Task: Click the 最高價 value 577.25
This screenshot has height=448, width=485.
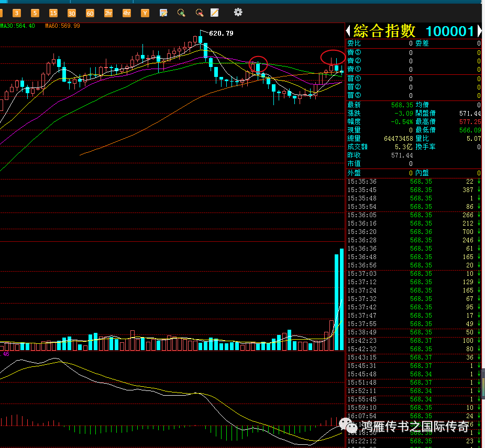Action: pos(470,122)
